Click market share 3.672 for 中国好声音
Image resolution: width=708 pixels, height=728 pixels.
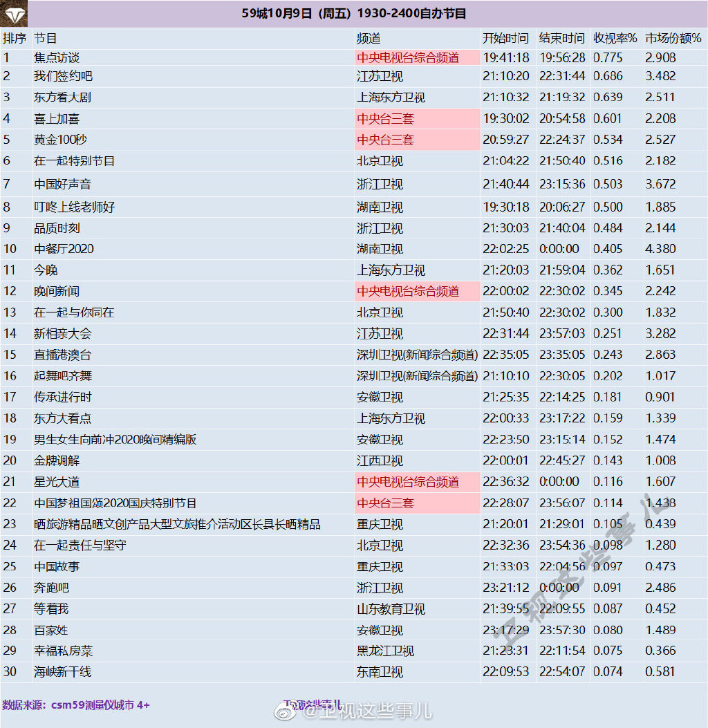point(660,185)
